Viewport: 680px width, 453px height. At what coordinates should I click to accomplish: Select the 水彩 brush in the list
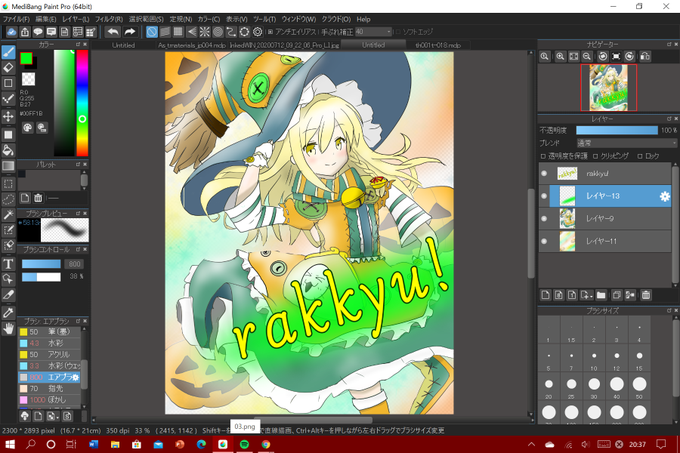click(x=49, y=343)
